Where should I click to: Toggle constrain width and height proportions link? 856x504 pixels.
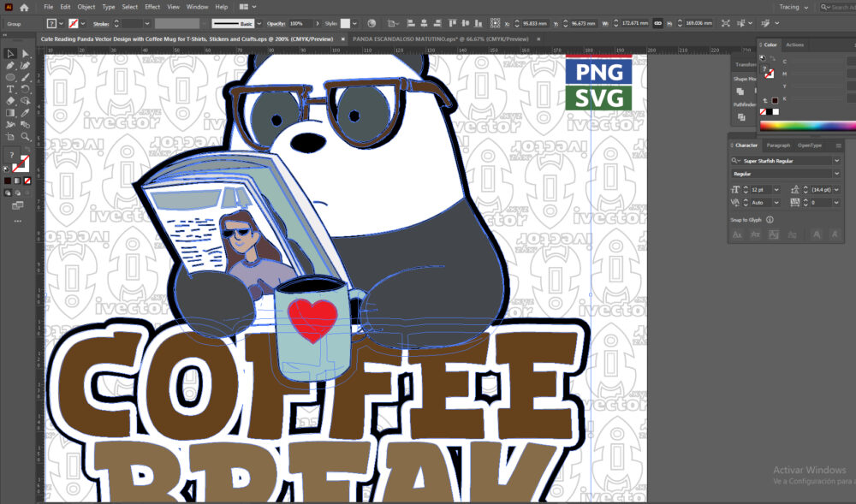click(x=657, y=23)
